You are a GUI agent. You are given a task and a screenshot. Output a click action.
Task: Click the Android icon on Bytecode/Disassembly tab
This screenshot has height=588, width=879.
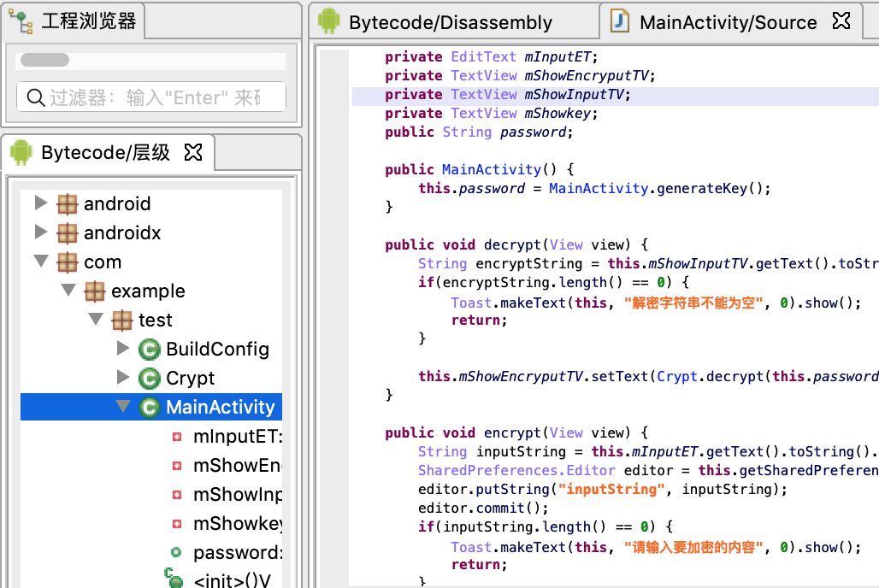click(329, 21)
